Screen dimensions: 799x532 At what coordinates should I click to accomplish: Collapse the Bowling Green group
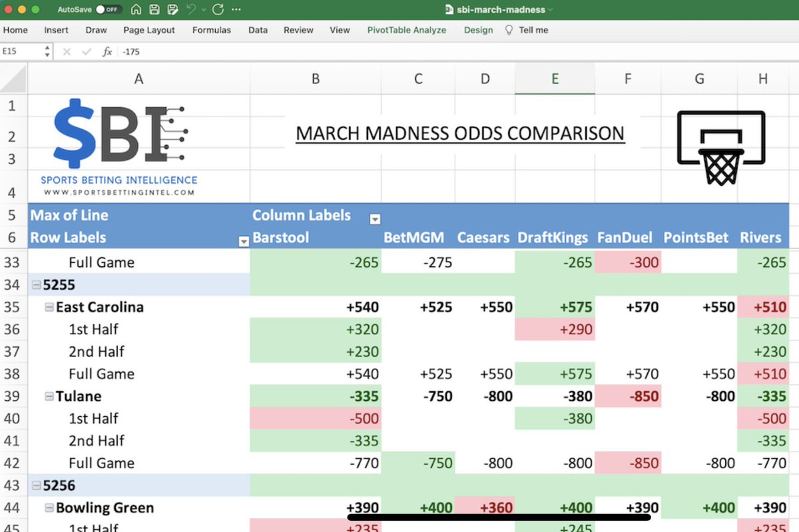pos(49,508)
